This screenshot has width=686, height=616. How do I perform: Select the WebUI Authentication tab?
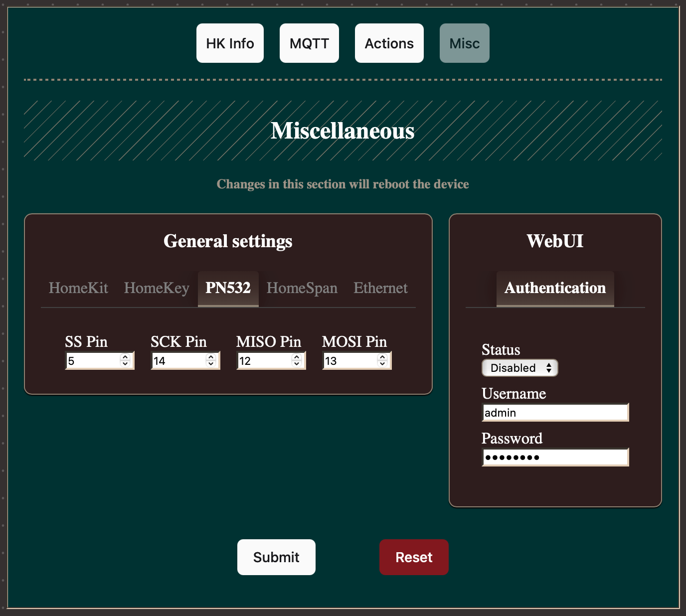[555, 288]
